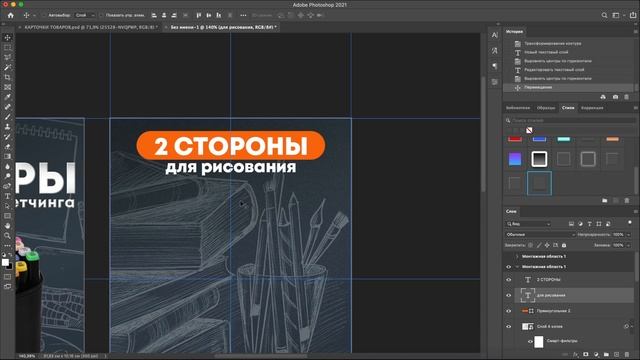Select the Magic Wand tool
Screen dimensions: 640x360
point(7,67)
